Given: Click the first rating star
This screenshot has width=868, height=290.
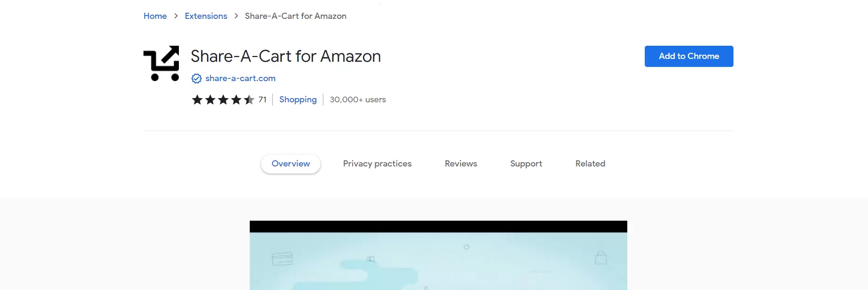Looking at the screenshot, I should coord(197,99).
